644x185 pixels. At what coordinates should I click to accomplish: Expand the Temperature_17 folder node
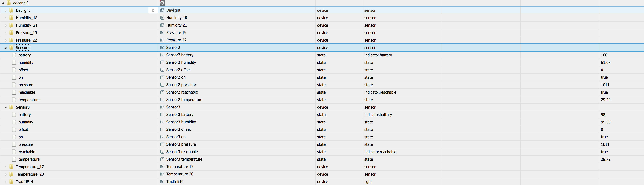[6, 167]
